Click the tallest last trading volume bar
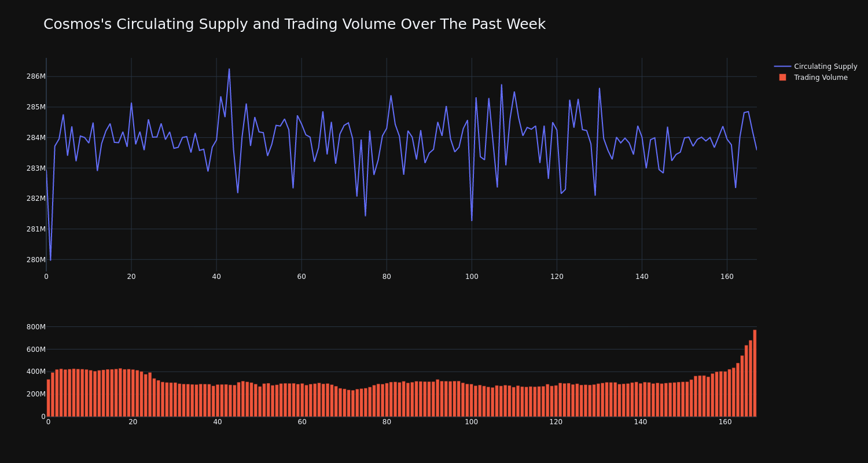Screen dimensions: 868x463 click(x=755, y=373)
